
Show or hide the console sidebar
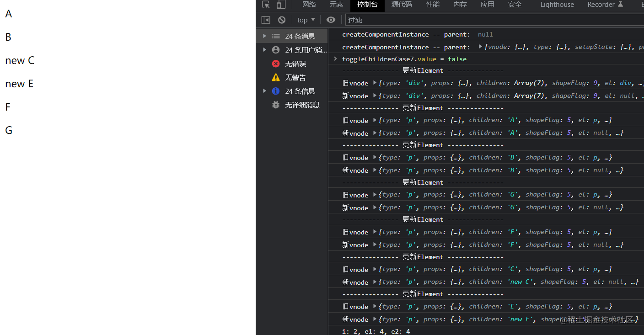[x=266, y=20]
